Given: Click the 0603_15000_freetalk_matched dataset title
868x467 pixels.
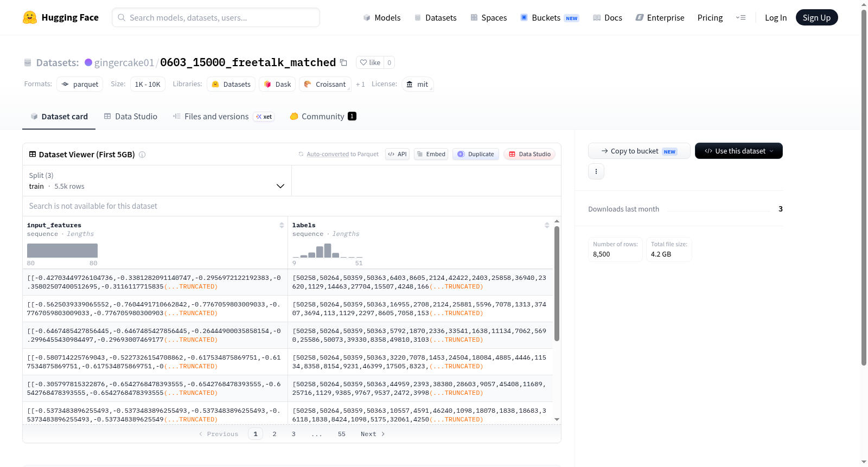Looking at the screenshot, I should (248, 62).
